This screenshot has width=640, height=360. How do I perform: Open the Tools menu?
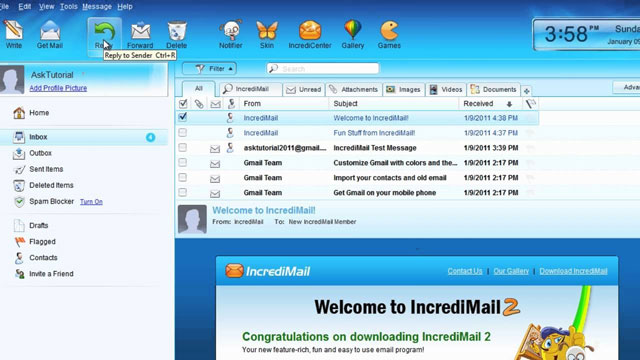tap(69, 7)
